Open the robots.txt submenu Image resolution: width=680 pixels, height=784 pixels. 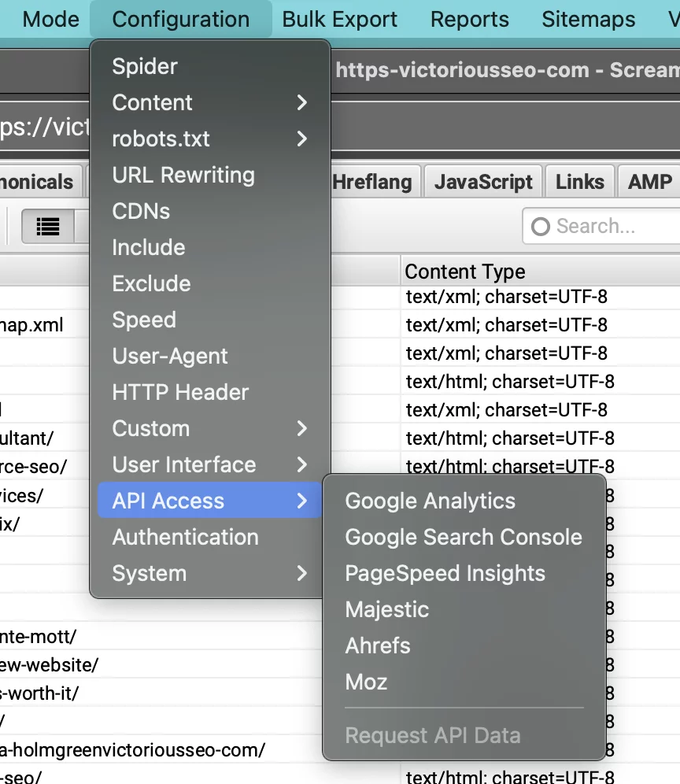click(x=210, y=139)
